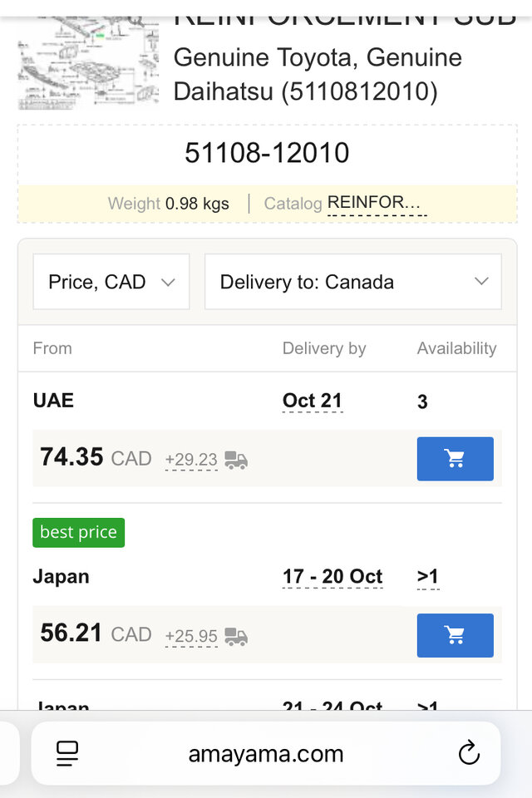Reload the amayama.com page
Screen dimensions: 532x798
[x=469, y=754]
